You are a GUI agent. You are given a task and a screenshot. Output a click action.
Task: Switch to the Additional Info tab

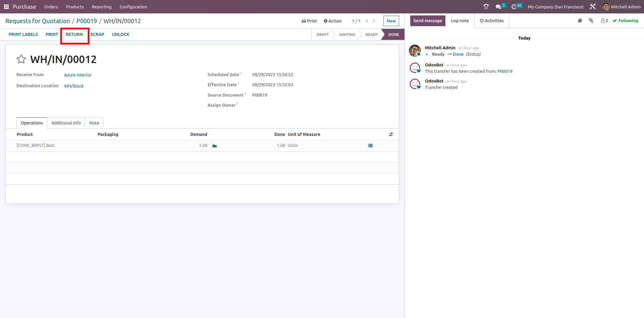(x=66, y=123)
